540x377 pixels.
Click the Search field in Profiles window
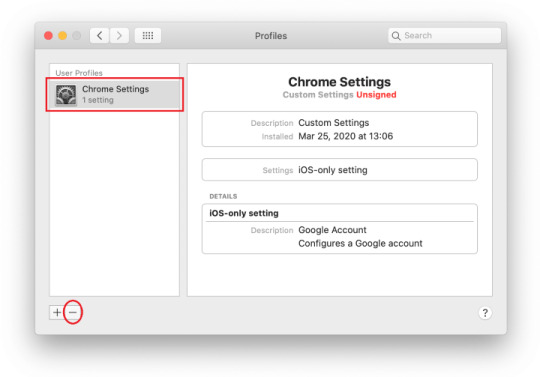point(445,35)
